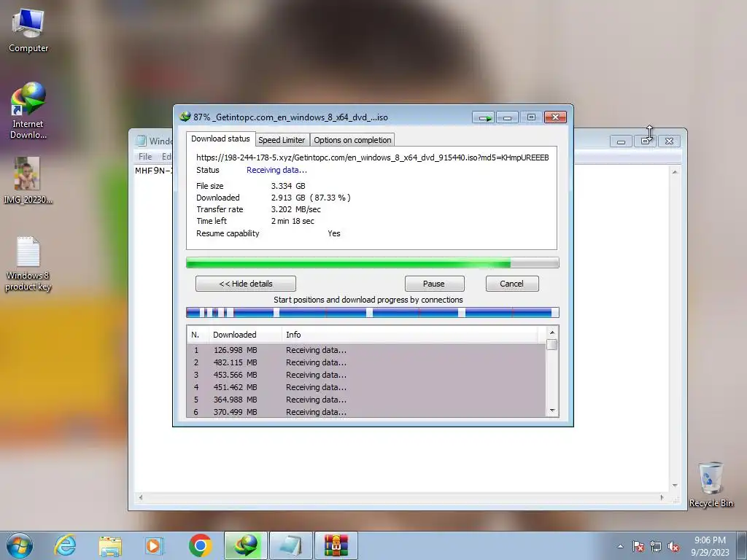Click the Downloaded column header
Viewport: 747px width, 560px height.
pyautogui.click(x=245, y=335)
